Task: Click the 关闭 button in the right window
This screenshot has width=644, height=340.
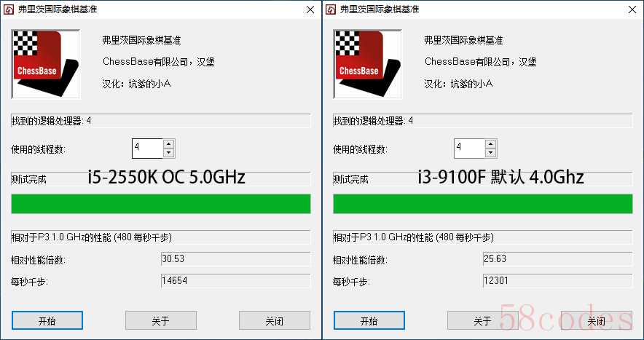Action: click(597, 320)
